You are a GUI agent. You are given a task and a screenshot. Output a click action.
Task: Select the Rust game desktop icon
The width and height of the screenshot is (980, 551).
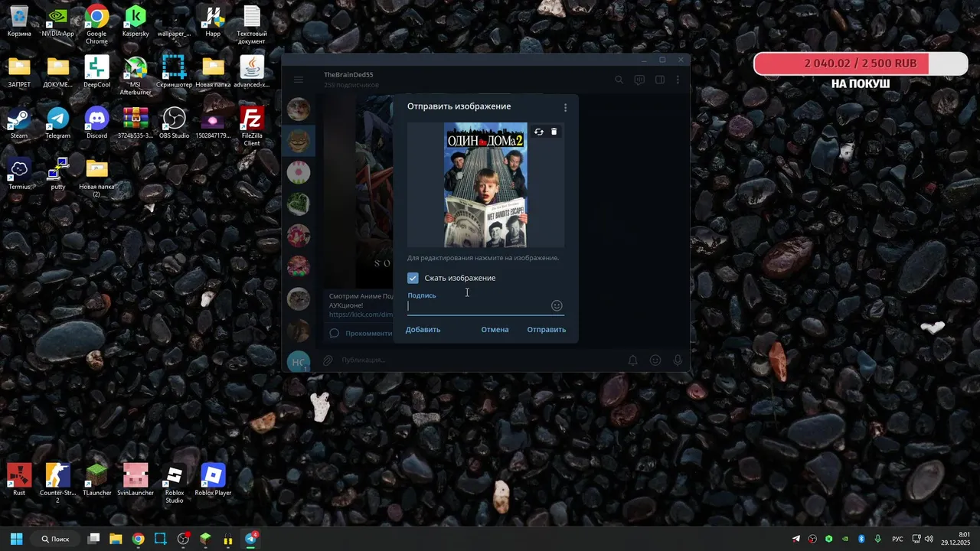(x=19, y=480)
